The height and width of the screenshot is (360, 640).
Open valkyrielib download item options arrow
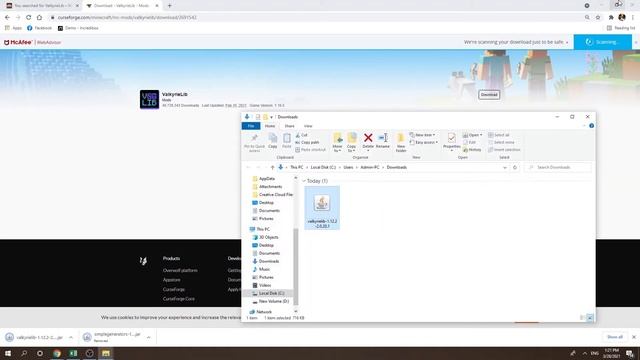pos(71,338)
